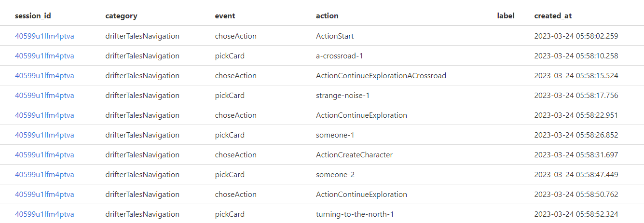Viewport: 644px width, 223px height.
Task: Click session link beside ActionContinueExplorationACrossroad
Action: click(44, 75)
